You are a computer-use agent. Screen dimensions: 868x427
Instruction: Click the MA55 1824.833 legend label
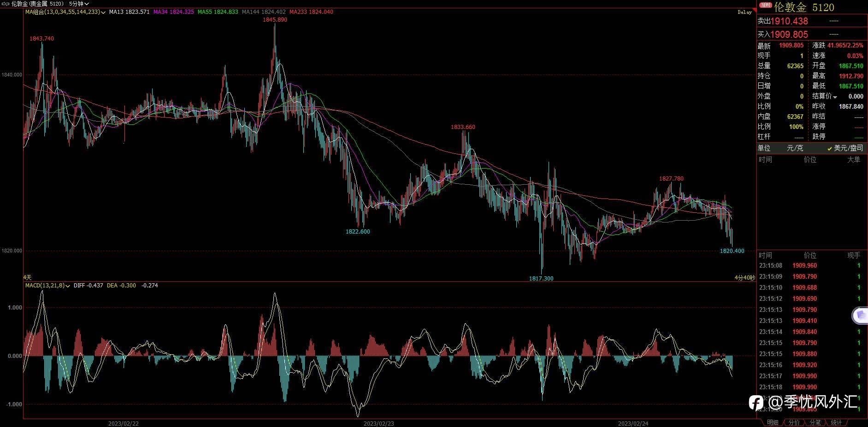(x=218, y=12)
